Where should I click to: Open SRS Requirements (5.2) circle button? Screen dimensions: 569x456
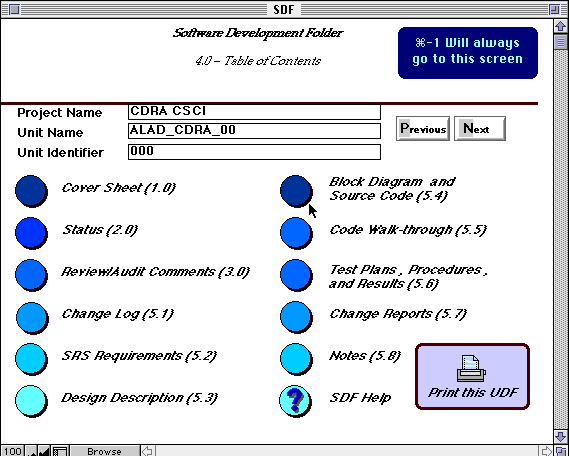pyautogui.click(x=31, y=359)
